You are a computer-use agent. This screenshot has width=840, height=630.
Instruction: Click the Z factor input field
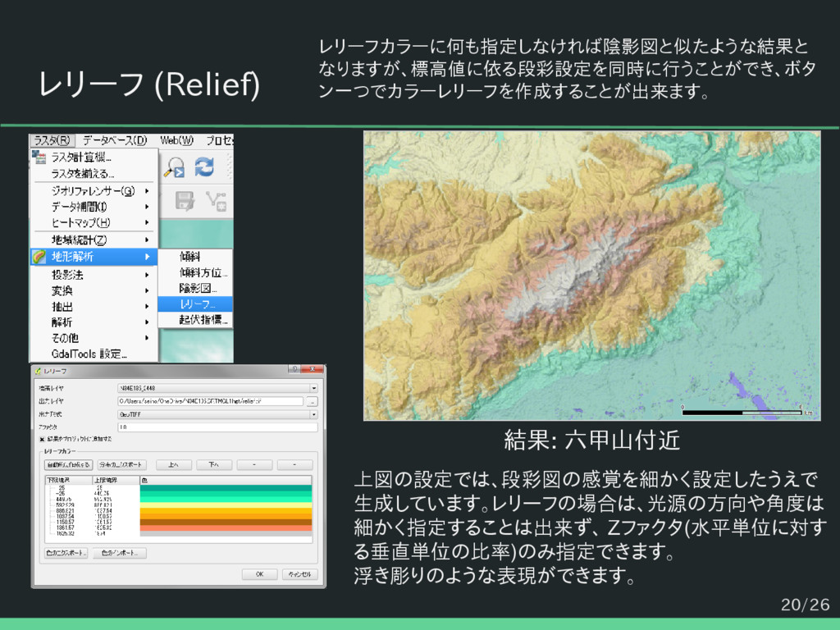click(x=217, y=427)
